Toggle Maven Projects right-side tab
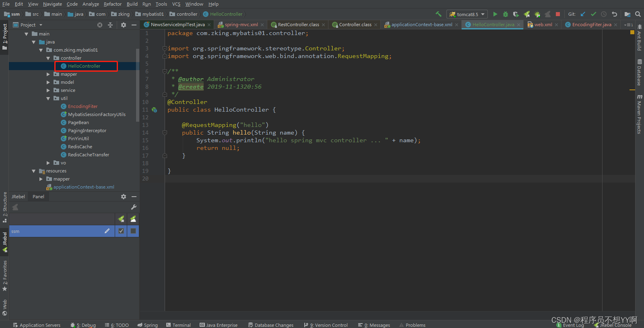The width and height of the screenshot is (644, 328). click(639, 114)
